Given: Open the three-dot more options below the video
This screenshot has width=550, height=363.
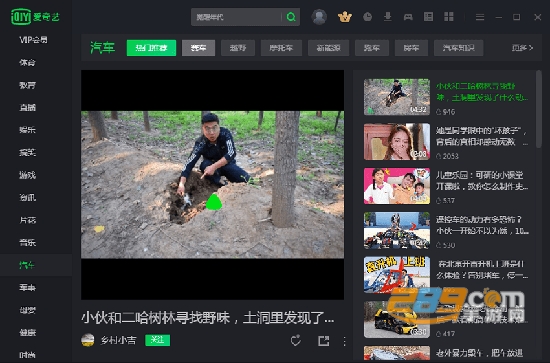Looking at the screenshot, I should coord(344,341).
